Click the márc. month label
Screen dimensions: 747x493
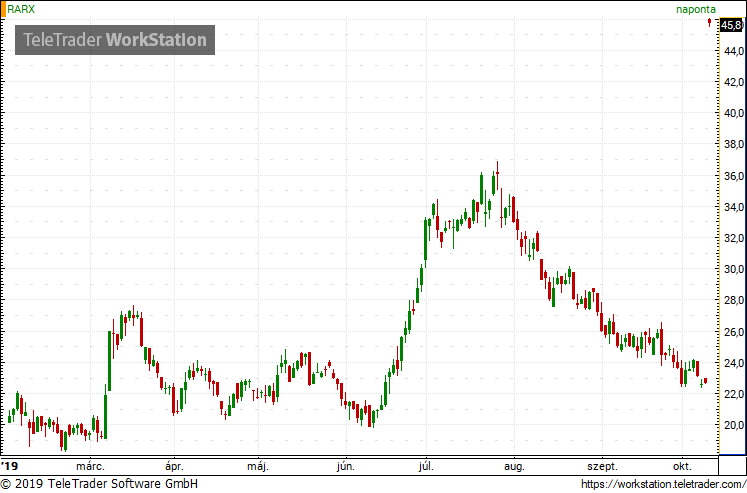tap(90, 466)
